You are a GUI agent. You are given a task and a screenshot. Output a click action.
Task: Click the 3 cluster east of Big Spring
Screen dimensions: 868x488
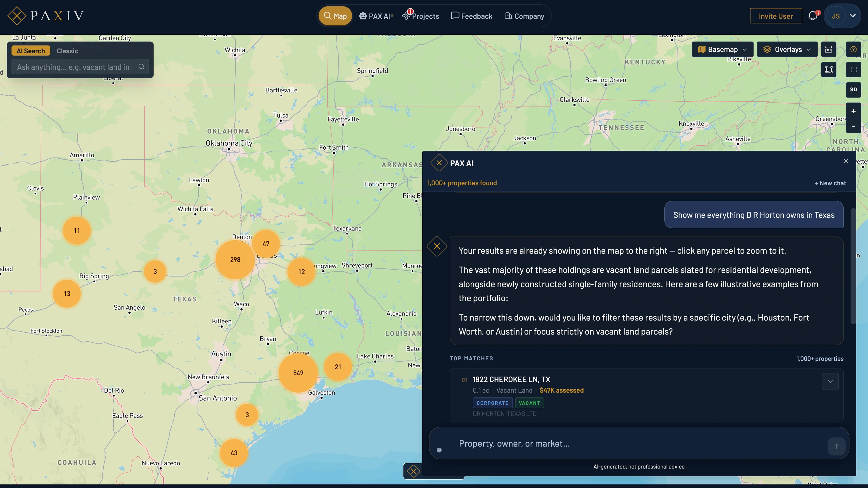(x=155, y=271)
